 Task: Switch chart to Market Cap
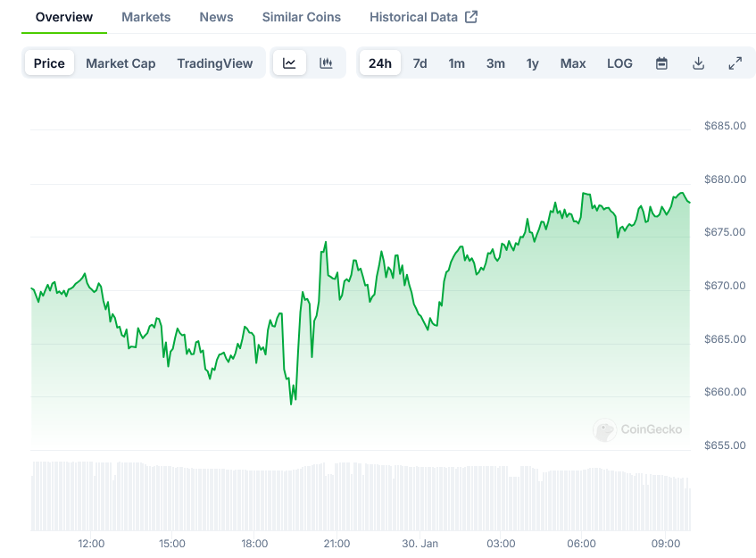(120, 63)
